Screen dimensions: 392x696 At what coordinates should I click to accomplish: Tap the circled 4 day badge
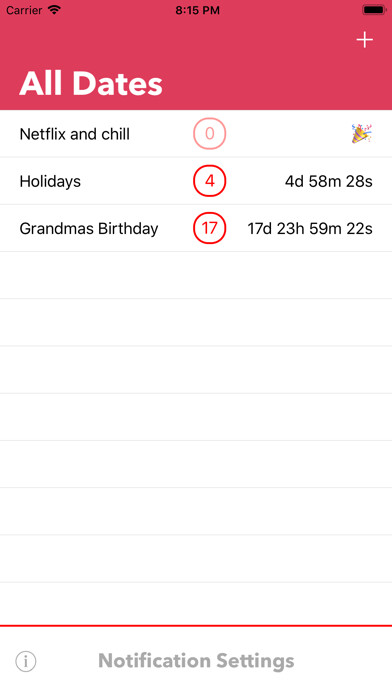point(210,181)
